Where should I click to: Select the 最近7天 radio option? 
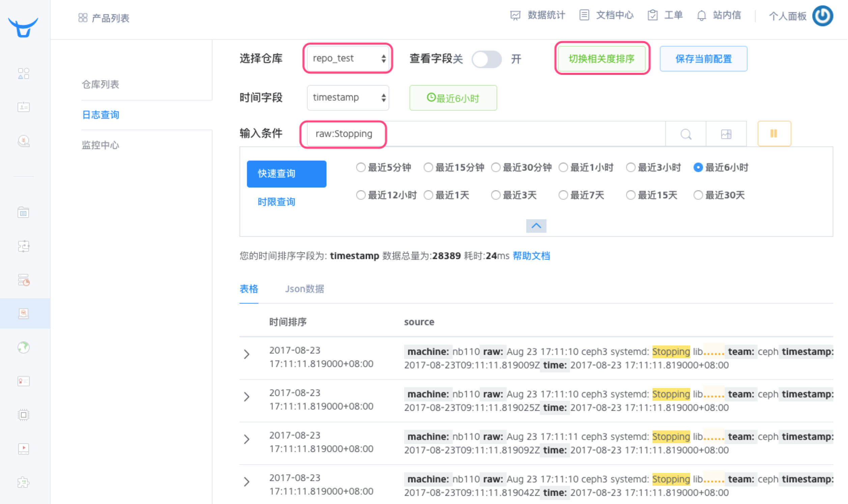click(563, 195)
